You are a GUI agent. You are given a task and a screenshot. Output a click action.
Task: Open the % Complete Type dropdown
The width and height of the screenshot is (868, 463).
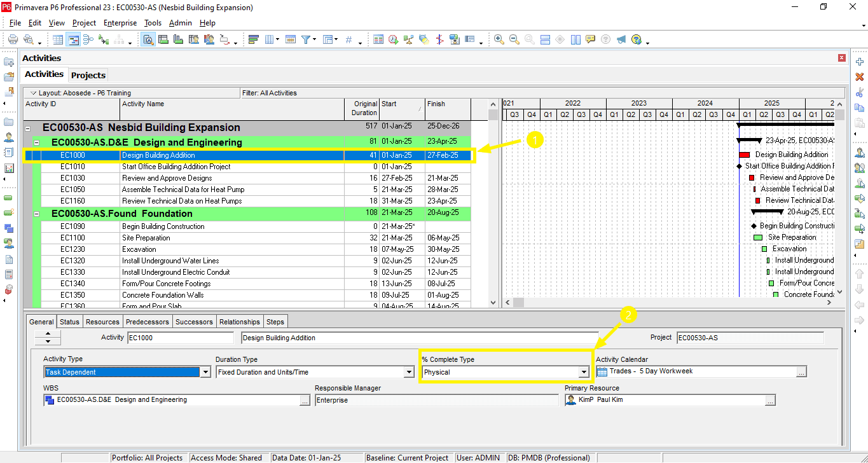584,373
